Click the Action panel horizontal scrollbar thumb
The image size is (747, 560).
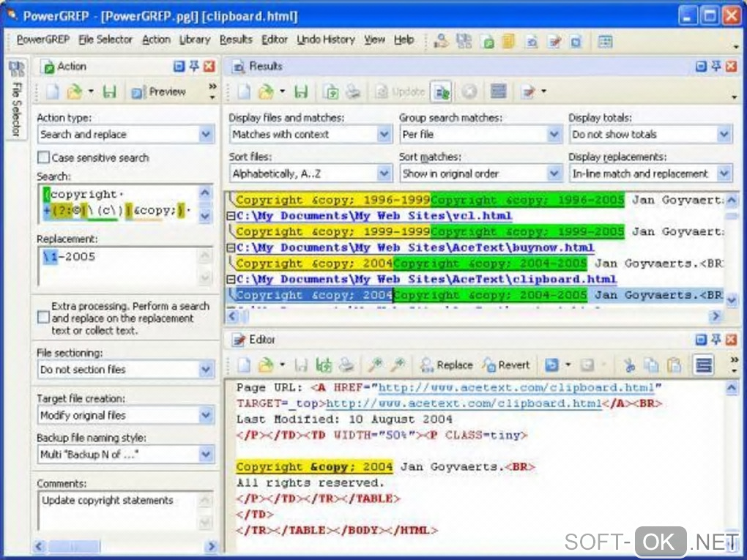pos(74,546)
